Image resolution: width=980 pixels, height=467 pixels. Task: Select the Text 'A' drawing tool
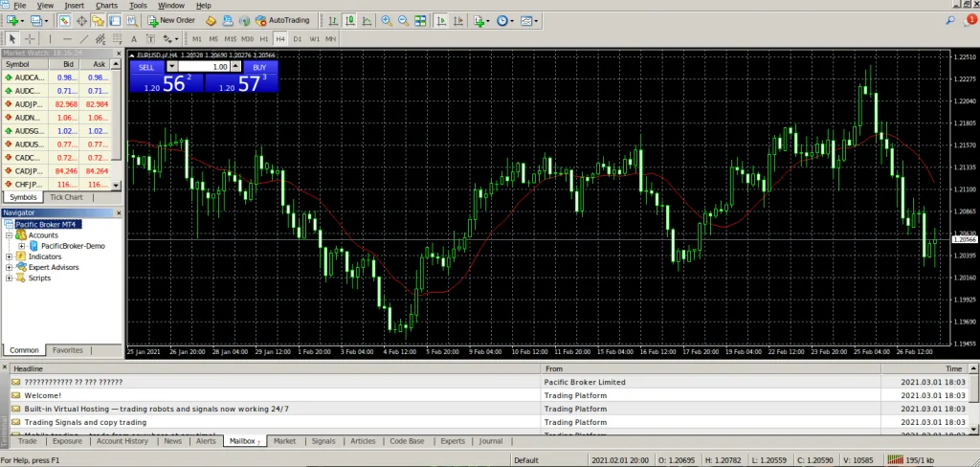coord(134,39)
